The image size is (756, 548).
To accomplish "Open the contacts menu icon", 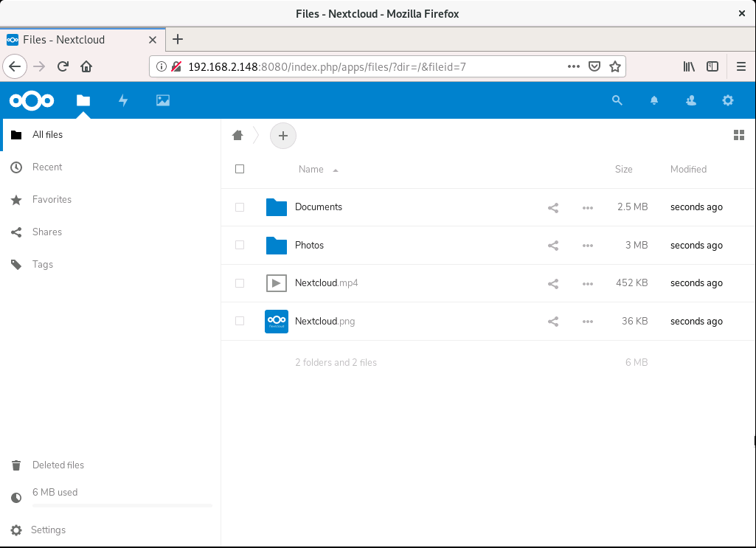I will [x=691, y=100].
